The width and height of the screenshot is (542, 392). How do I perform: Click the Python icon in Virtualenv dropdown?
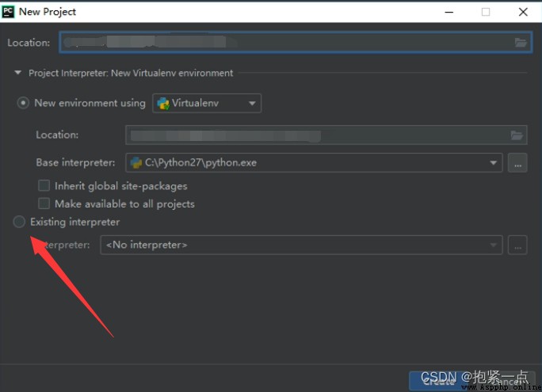pyautogui.click(x=163, y=103)
